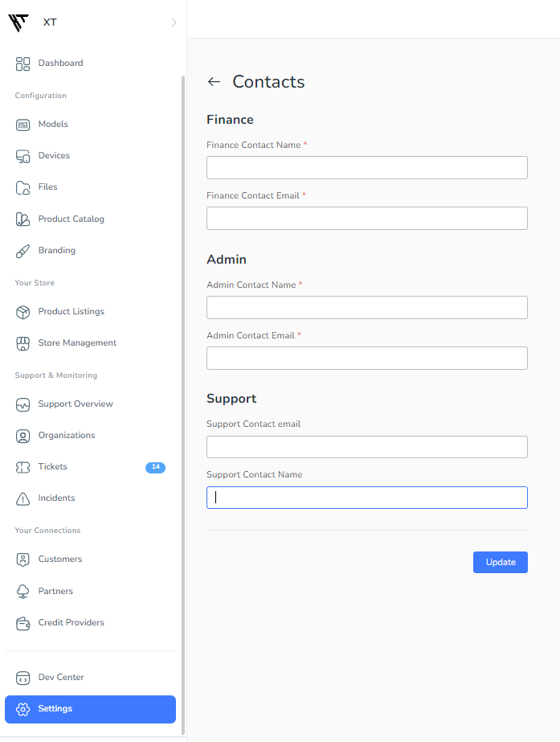Viewport: 560px width, 742px height.
Task: Open the Files folder icon
Action: 22,187
